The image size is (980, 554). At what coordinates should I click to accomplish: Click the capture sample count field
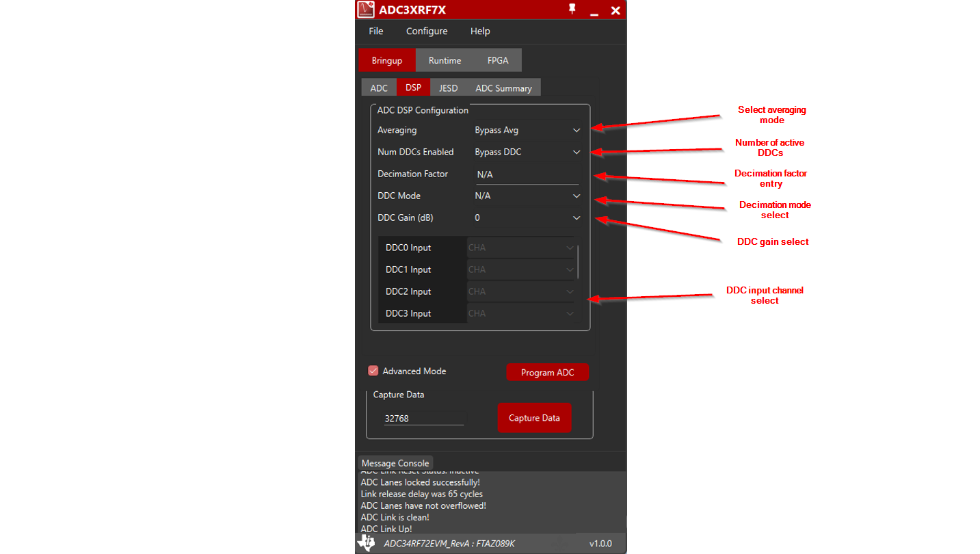pos(423,418)
